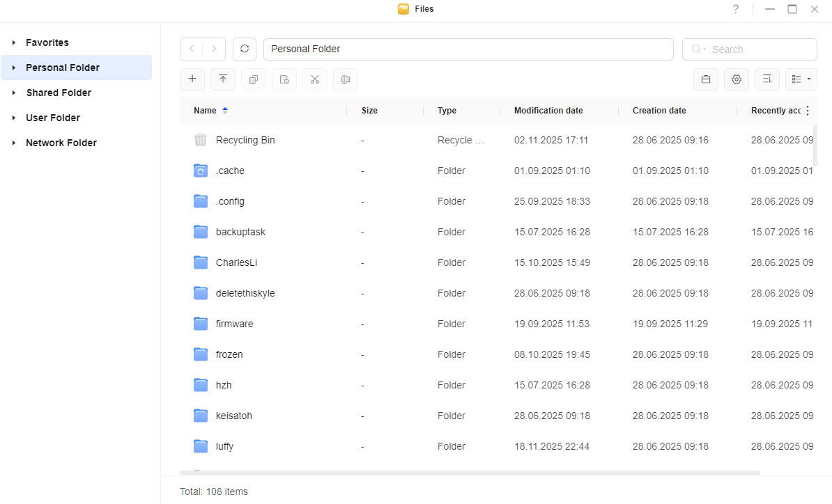This screenshot has height=504, width=832.
Task: Click the sort order icon
Action: [x=766, y=79]
